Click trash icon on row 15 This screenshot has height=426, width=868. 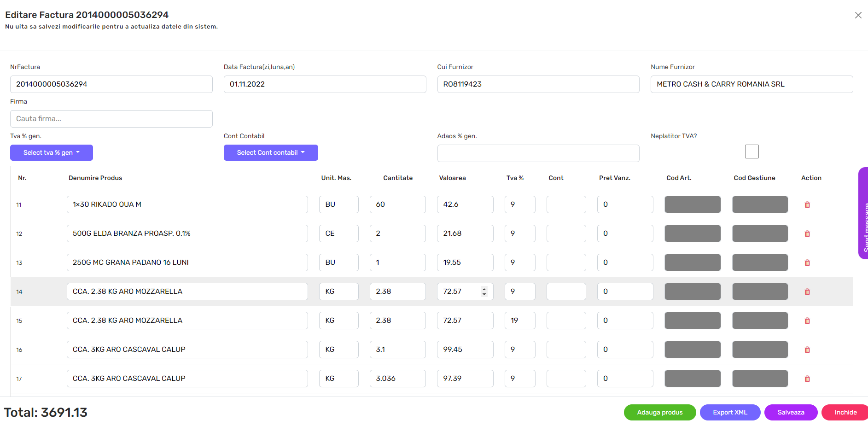coord(807,321)
